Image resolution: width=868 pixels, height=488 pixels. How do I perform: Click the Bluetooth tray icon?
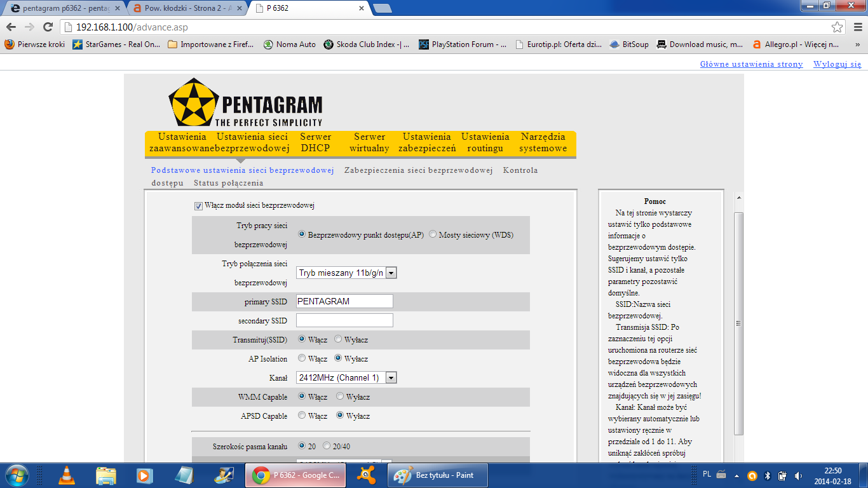pyautogui.click(x=767, y=475)
